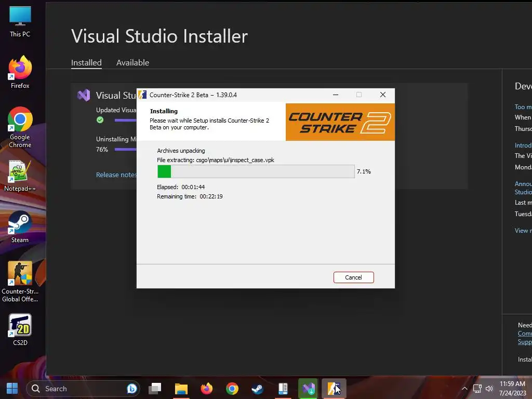
Task: Show hidden tray icons chevron
Action: [x=464, y=389]
